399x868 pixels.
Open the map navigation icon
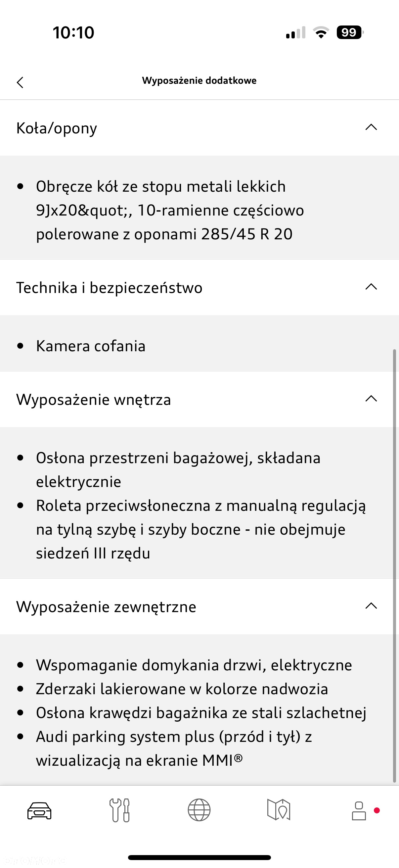(279, 810)
